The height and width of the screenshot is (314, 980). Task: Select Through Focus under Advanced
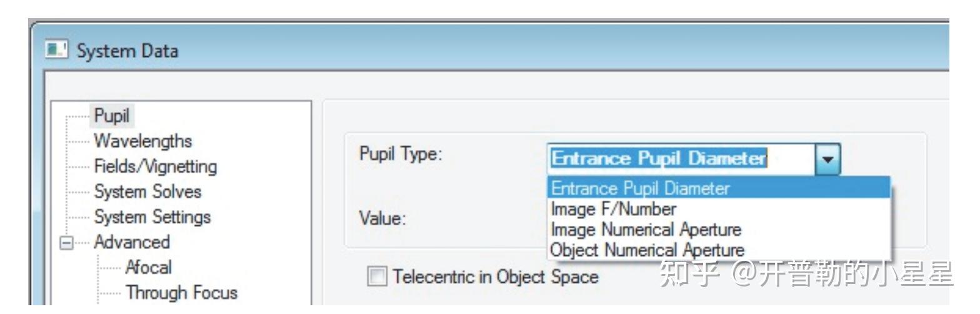coord(181,292)
